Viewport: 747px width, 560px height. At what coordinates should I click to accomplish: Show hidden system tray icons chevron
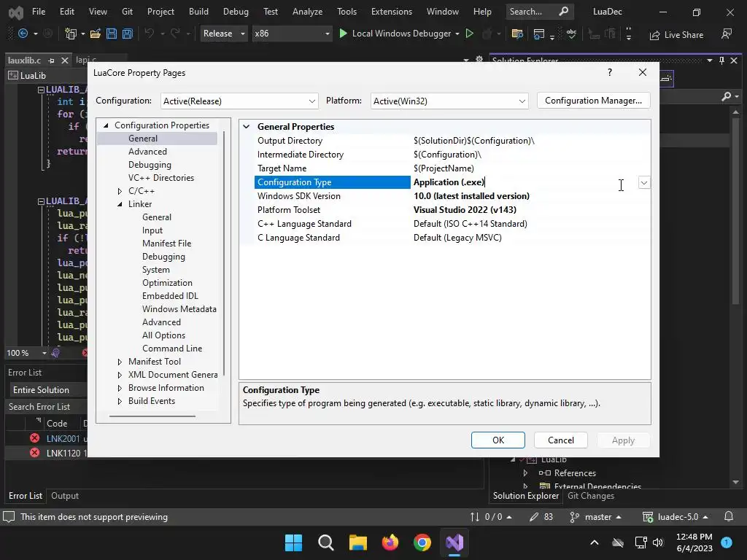[595, 542]
